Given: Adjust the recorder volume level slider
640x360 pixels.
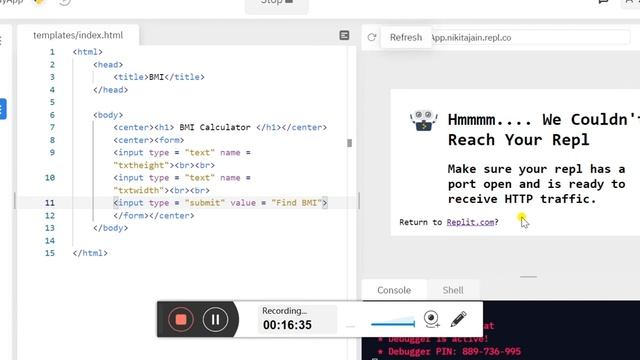Looking at the screenshot, I should pos(393,322).
